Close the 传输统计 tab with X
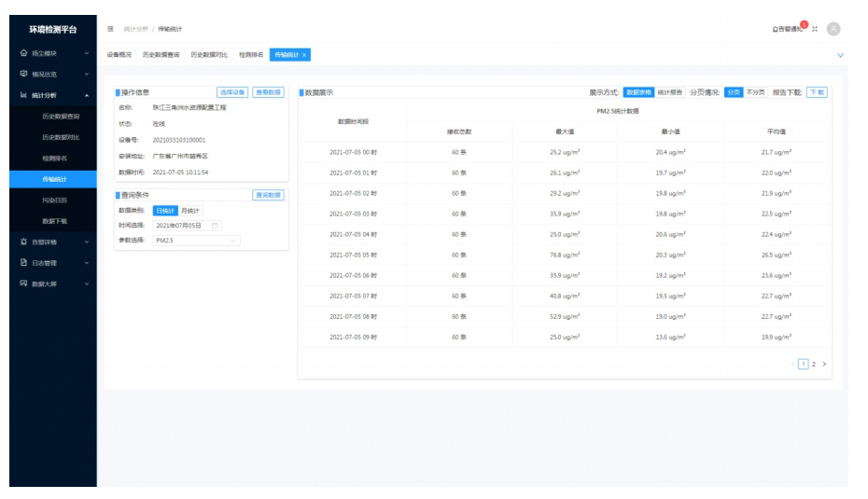This screenshot has width=868, height=499. tap(304, 55)
